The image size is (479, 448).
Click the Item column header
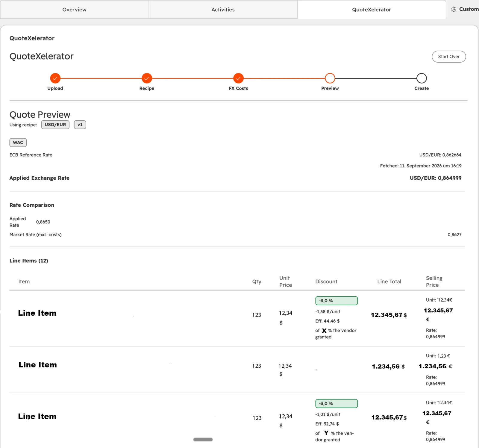[x=24, y=281]
